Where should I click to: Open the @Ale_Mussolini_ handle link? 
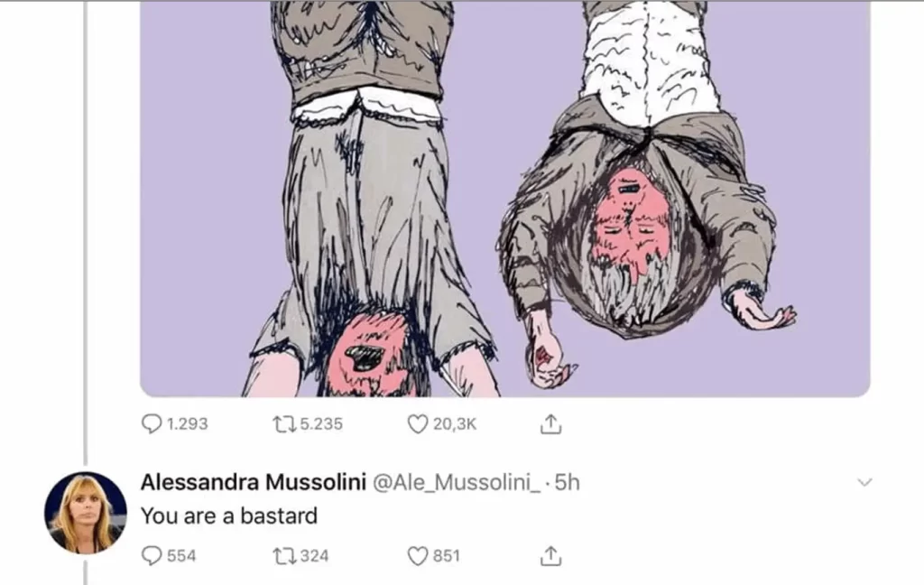(x=456, y=482)
